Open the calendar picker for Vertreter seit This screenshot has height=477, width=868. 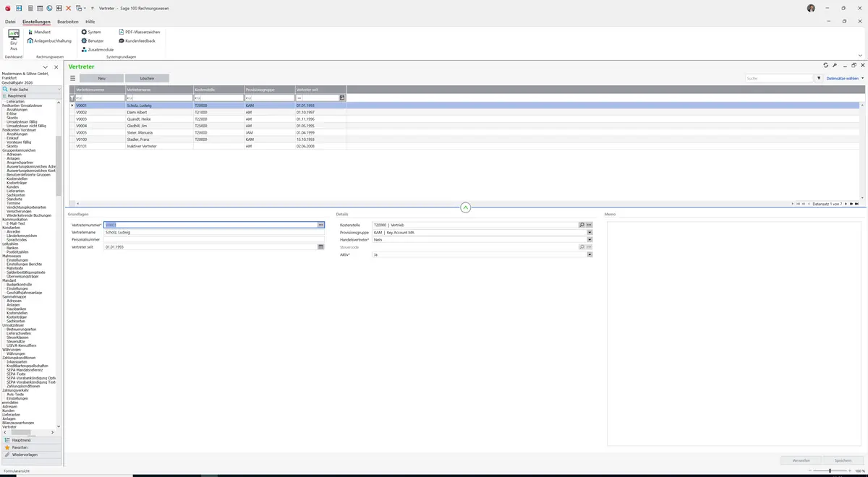(320, 247)
